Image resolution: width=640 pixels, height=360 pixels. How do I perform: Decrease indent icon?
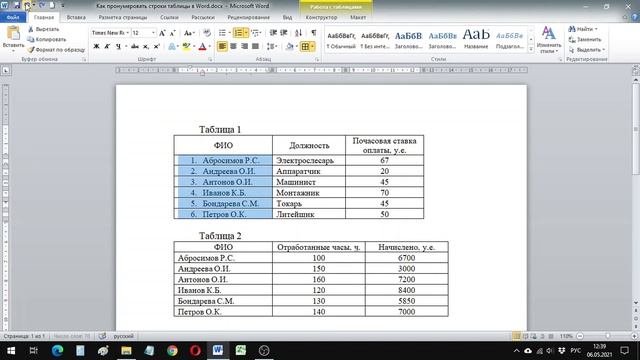point(273,33)
